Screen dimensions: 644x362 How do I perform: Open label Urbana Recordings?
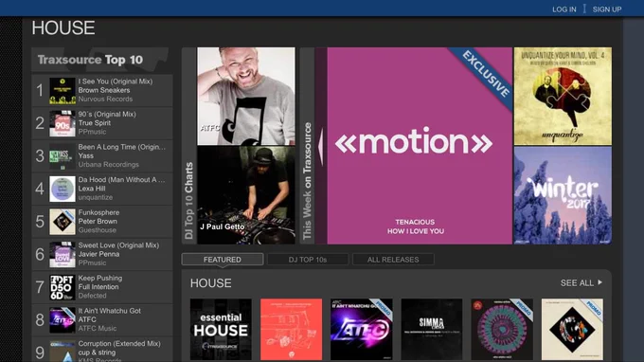pyautogui.click(x=108, y=165)
